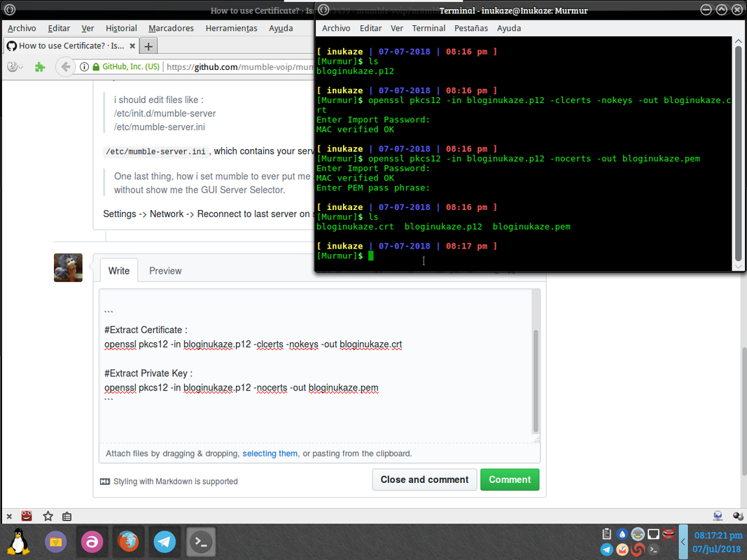Click the taskbar clock showing 08:17:21 pm
Screen dimensions: 747x560
pyautogui.click(x=718, y=535)
